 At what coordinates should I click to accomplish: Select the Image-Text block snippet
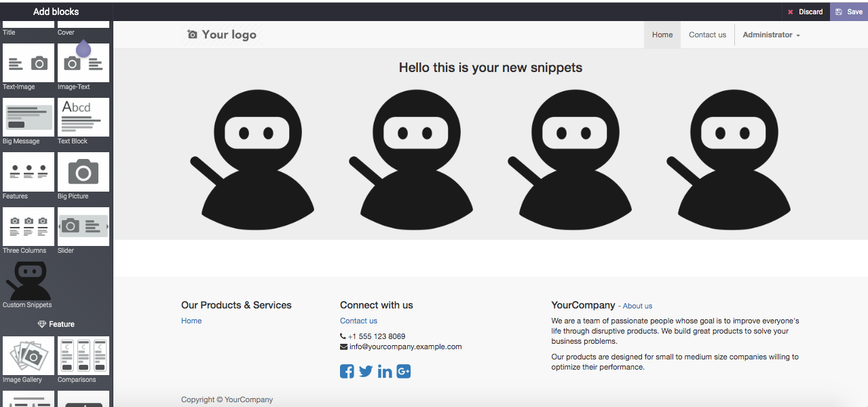tap(83, 63)
